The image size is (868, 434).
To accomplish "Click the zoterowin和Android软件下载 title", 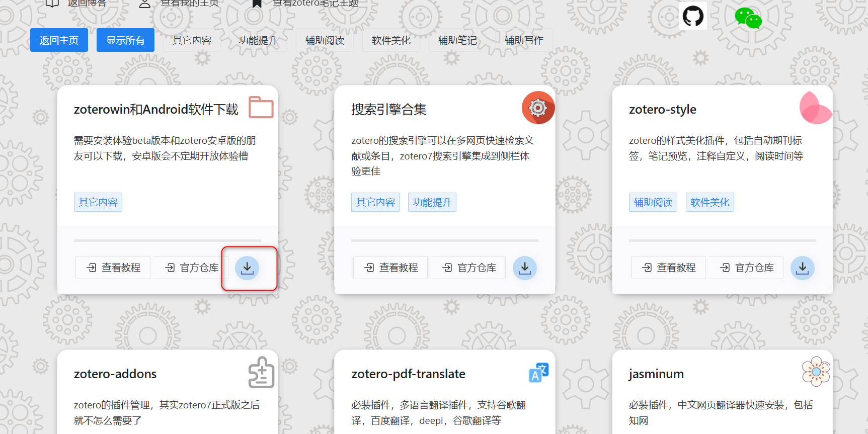I will tap(156, 110).
